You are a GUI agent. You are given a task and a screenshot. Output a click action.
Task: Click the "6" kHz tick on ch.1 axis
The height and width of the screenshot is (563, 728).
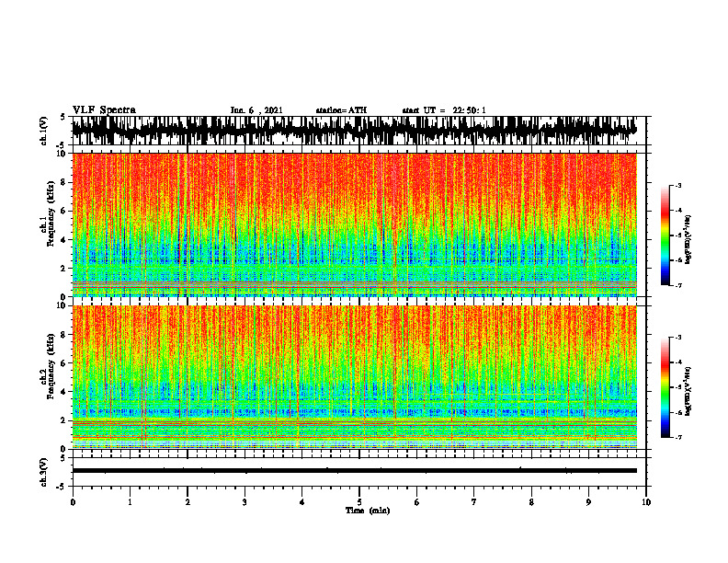(63, 211)
